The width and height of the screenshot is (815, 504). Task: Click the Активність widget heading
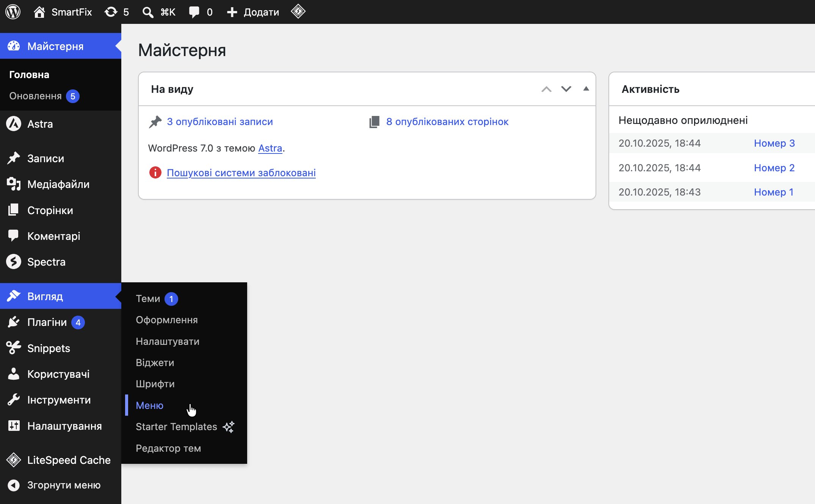point(650,89)
